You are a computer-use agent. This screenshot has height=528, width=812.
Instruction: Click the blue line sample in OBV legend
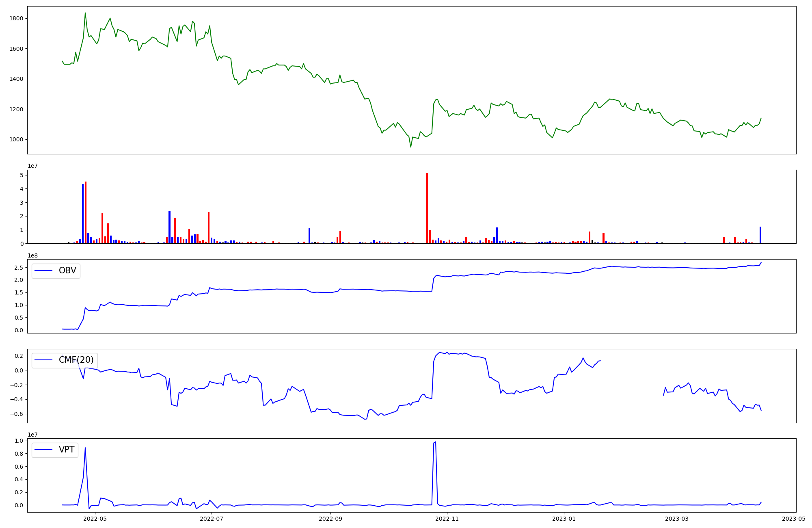(x=44, y=270)
